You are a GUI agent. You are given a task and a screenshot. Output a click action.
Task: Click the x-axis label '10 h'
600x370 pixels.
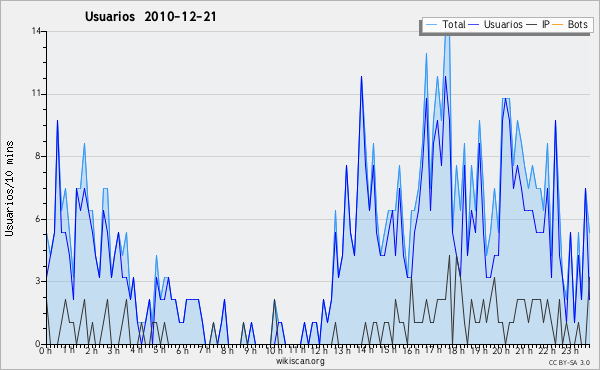[x=274, y=350]
